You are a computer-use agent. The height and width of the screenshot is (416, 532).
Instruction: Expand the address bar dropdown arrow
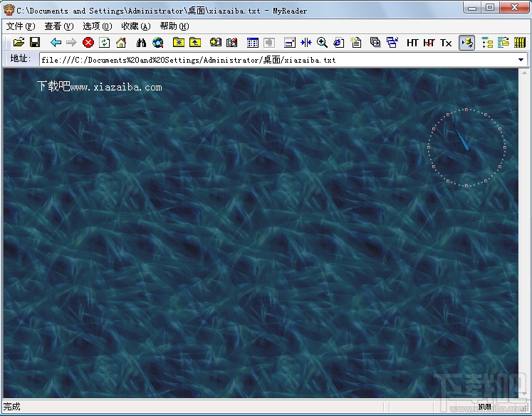pyautogui.click(x=523, y=60)
